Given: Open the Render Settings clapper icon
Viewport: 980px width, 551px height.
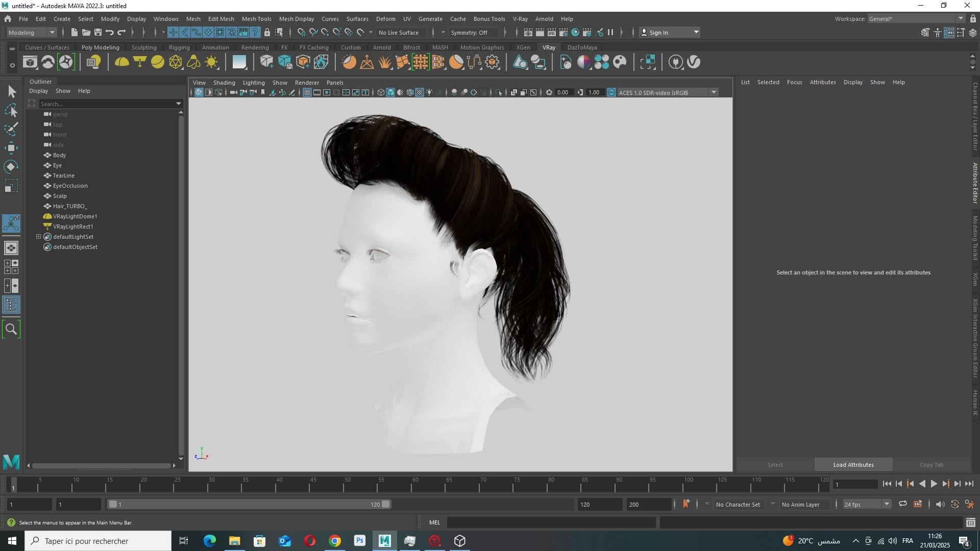Looking at the screenshot, I should [563, 32].
